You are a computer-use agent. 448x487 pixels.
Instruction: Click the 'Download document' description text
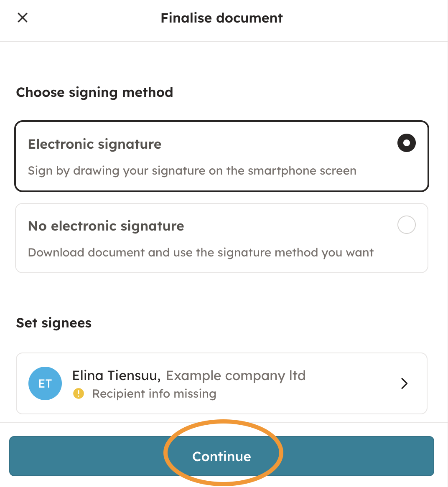tap(201, 253)
